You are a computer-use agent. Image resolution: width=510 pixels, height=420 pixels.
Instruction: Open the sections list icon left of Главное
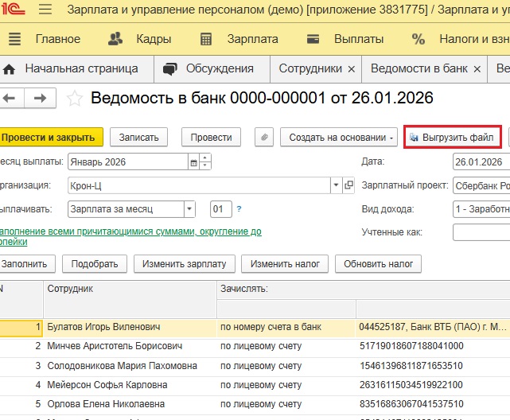14,39
